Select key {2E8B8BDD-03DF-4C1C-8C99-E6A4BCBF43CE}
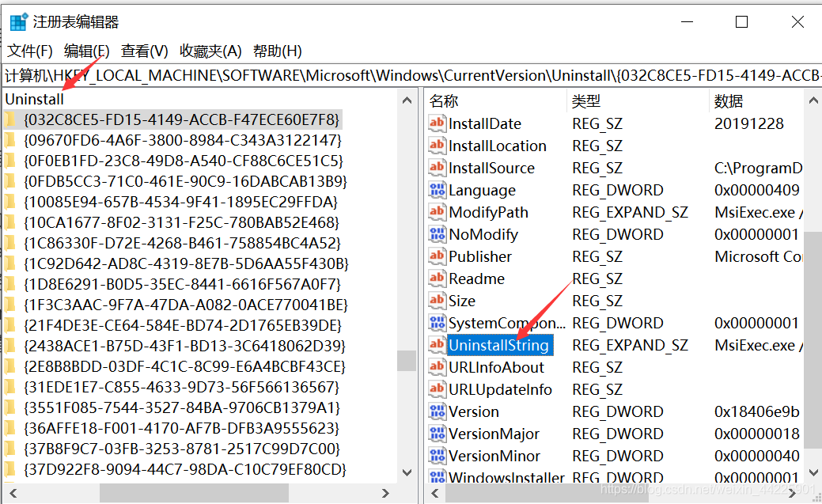The height and width of the screenshot is (504, 822). 184,366
